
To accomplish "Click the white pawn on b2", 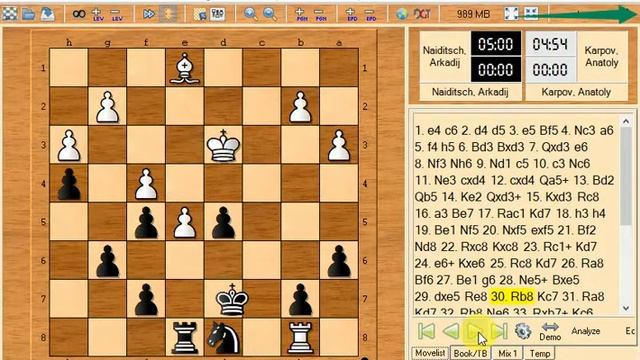I will (x=300, y=107).
